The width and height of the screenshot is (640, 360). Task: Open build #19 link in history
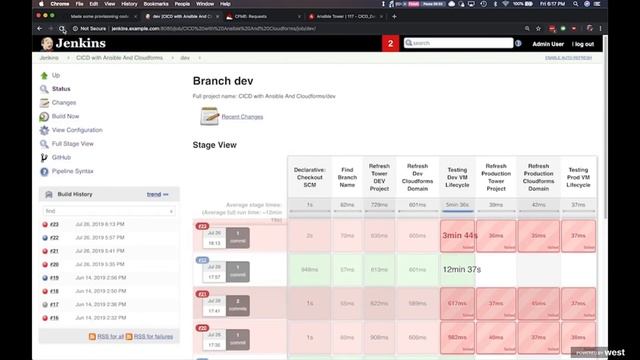54,278
